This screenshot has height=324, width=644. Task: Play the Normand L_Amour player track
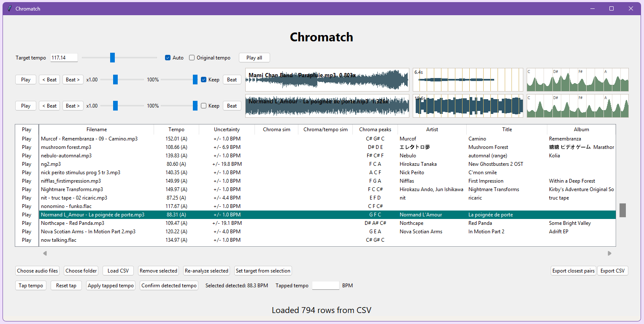tap(26, 106)
